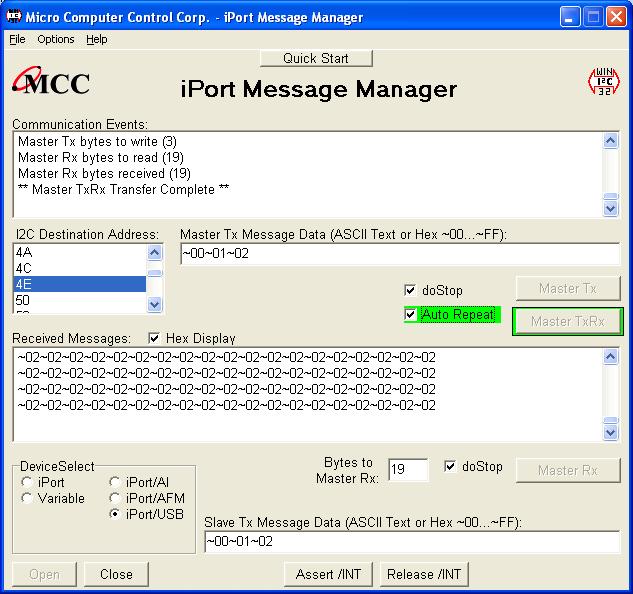This screenshot has height=594, width=633.
Task: Click the Master Tx Message Data field
Action: coord(400,254)
